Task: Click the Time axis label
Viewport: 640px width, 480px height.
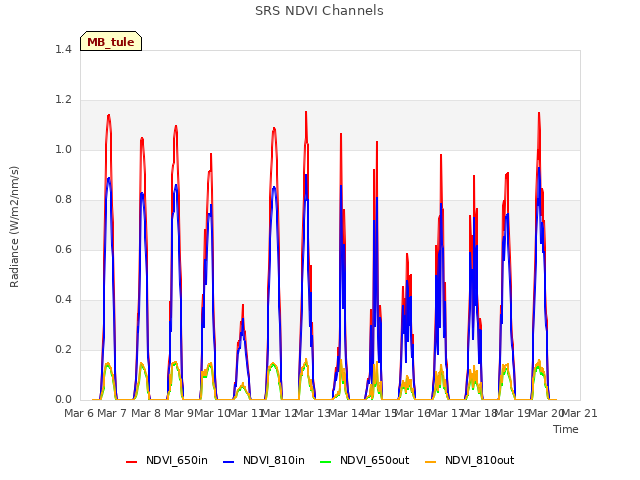Action: [566, 429]
